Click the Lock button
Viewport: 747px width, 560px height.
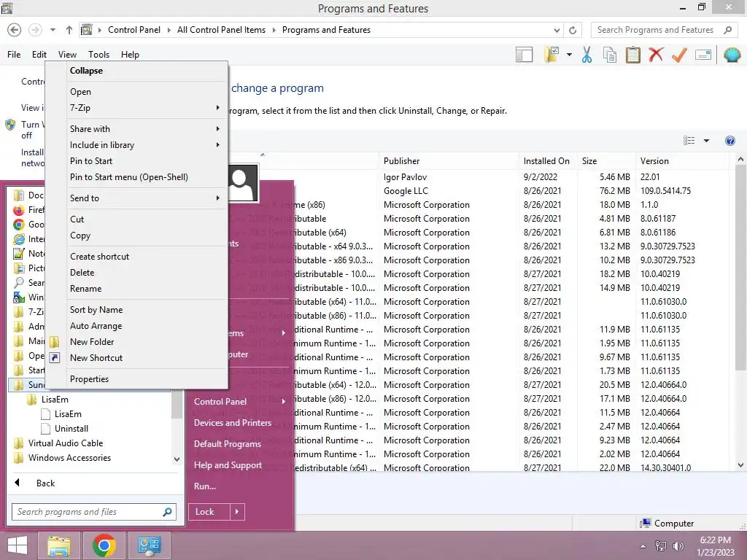coord(209,512)
